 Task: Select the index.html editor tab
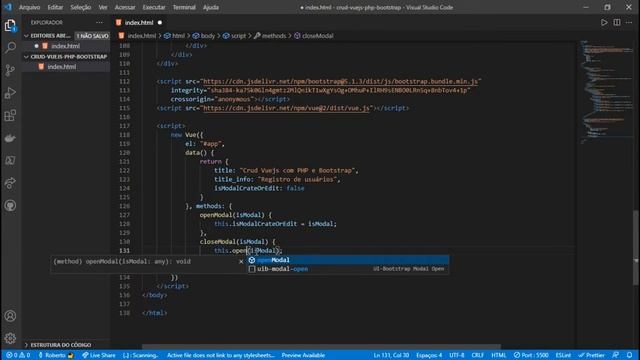pos(139,22)
